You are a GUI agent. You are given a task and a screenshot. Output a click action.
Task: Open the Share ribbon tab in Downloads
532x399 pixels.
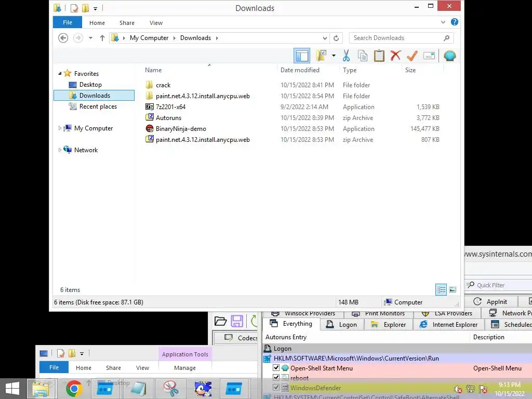point(127,23)
